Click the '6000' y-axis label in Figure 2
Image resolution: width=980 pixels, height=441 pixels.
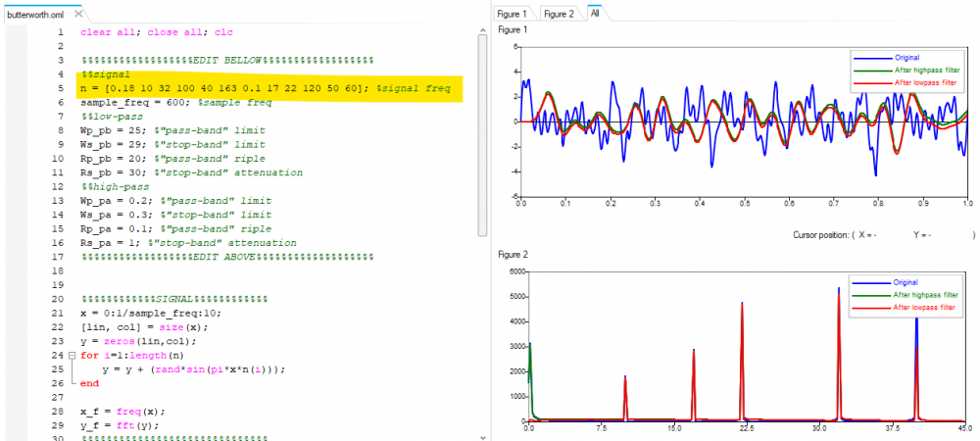tap(518, 271)
